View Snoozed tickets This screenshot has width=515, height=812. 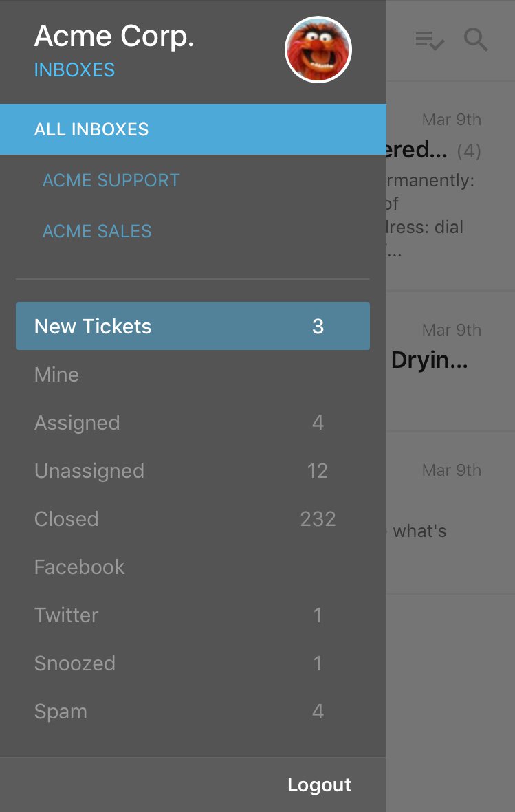pyautogui.click(x=193, y=663)
